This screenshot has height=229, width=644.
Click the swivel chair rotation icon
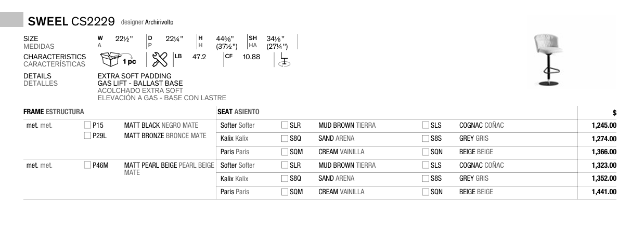(285, 60)
